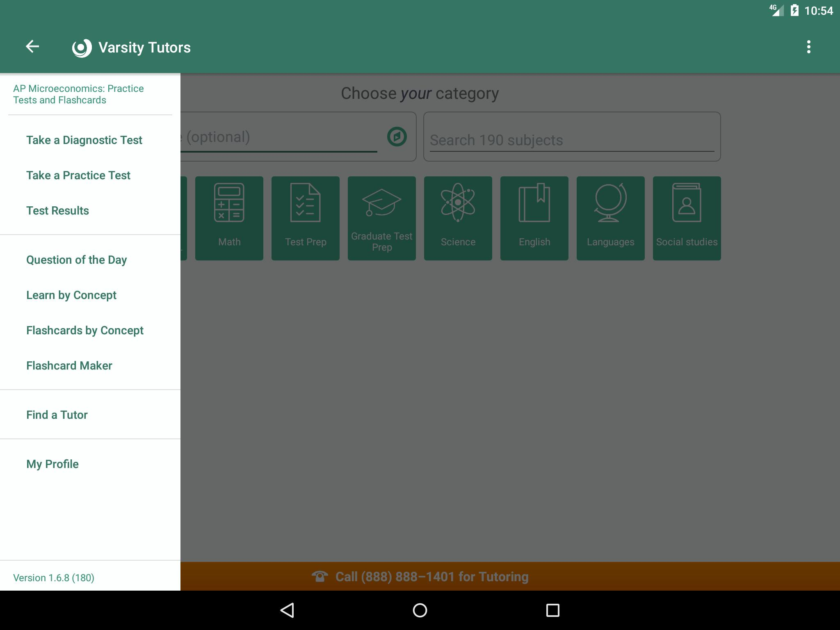
Task: Open Flashcard Maker tool
Action: [x=69, y=365]
